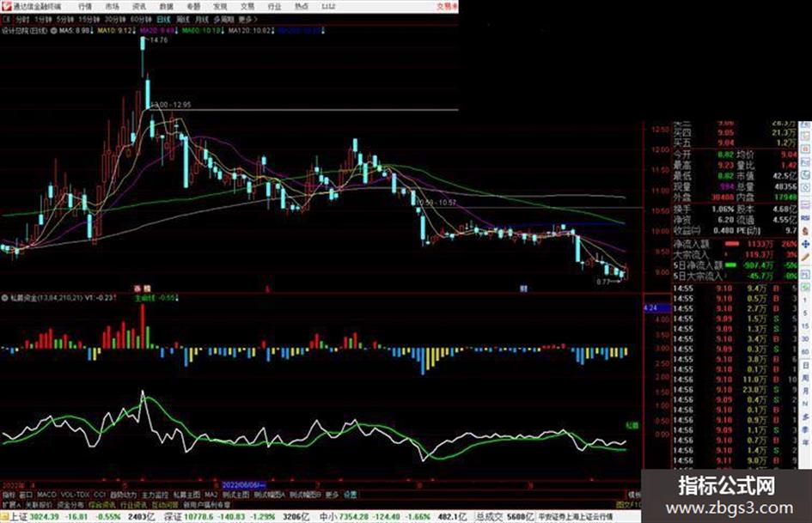Click the RSI icon in right toolbar
The height and width of the screenshot is (523, 812).
point(806,218)
